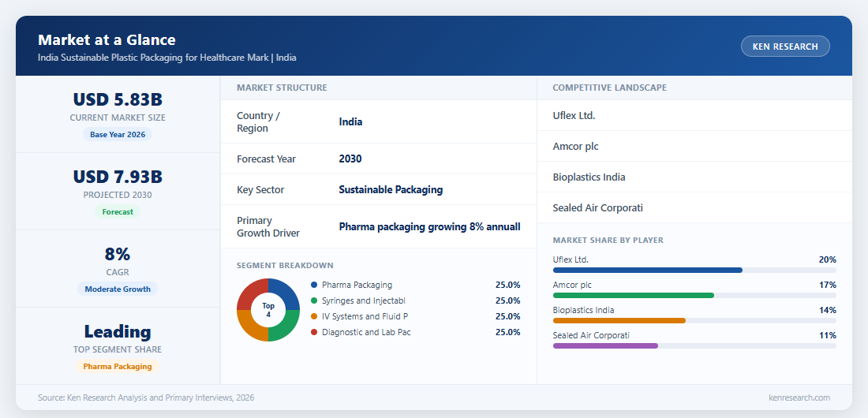
Task: Click the Amcor plc green share bar
Action: coord(634,296)
